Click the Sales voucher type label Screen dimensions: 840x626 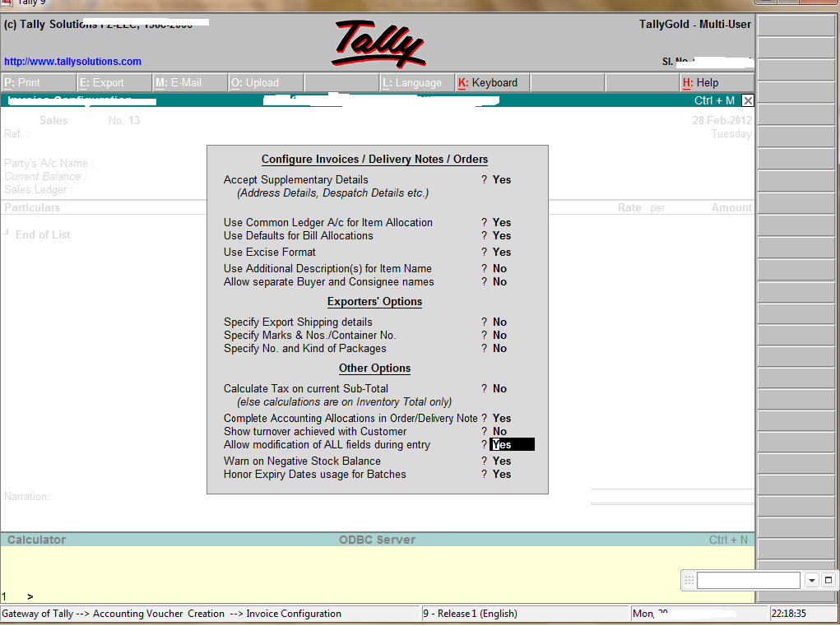53,120
